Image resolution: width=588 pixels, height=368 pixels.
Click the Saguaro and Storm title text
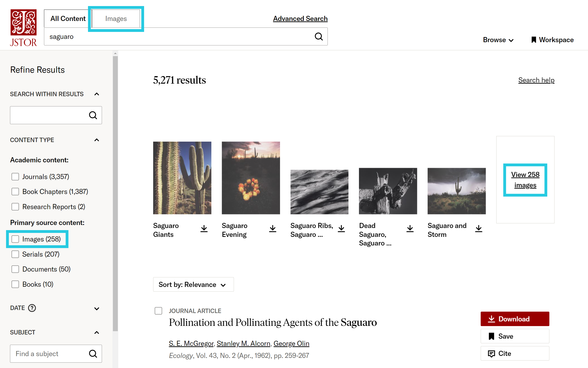pos(447,230)
